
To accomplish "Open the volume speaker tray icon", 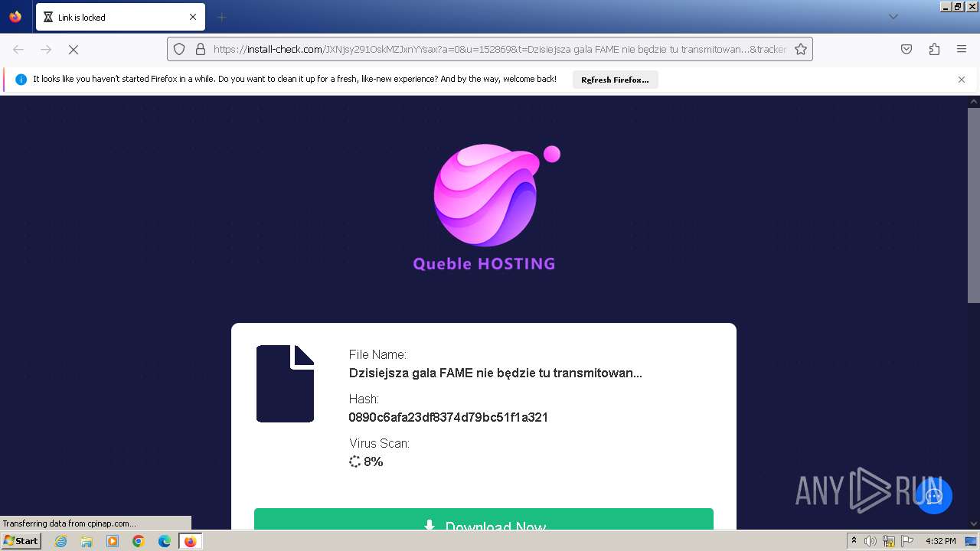I will (871, 541).
